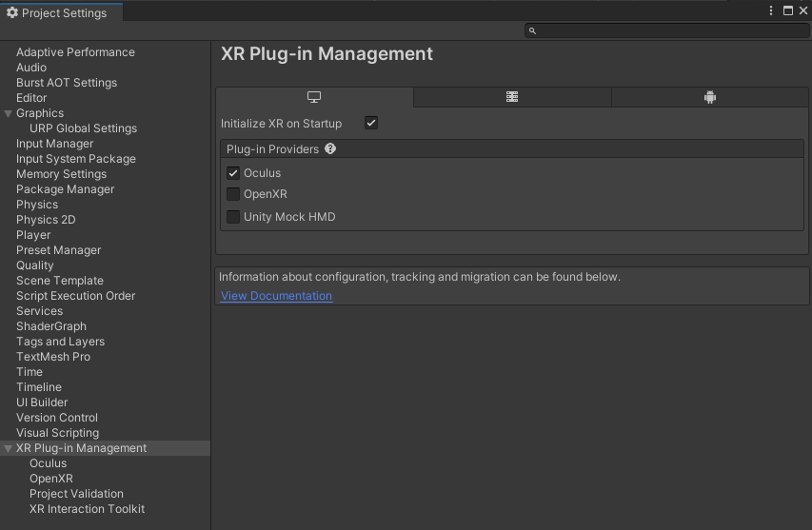The height and width of the screenshot is (530, 812).
Task: Select the desktop standalone platform tab
Action: pos(314,97)
